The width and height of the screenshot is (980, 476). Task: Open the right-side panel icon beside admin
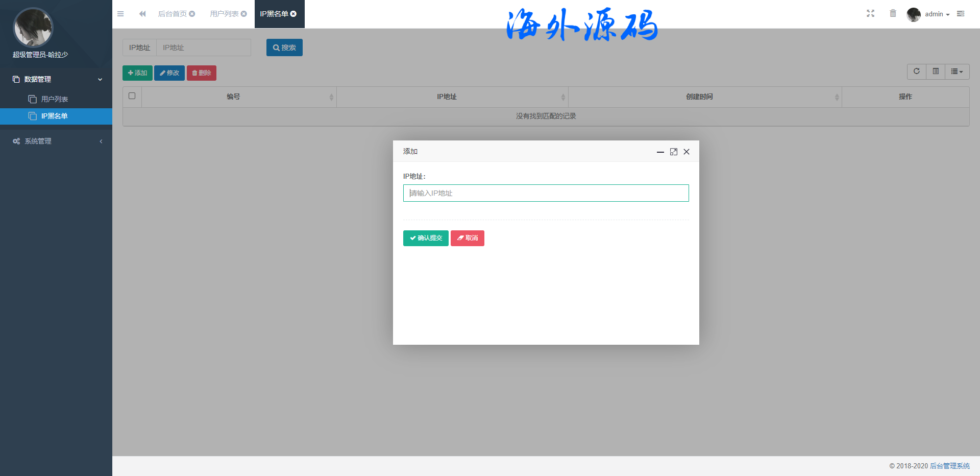961,14
